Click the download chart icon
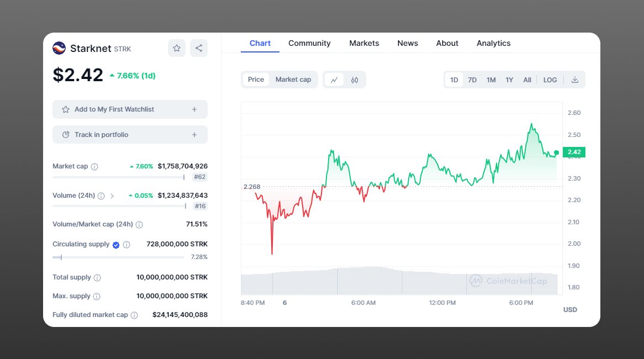 574,80
